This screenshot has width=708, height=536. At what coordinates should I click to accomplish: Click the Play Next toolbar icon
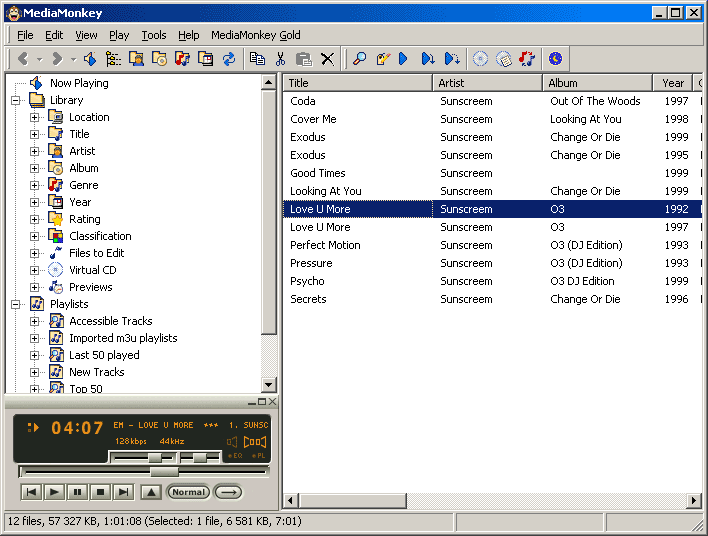pos(428,59)
